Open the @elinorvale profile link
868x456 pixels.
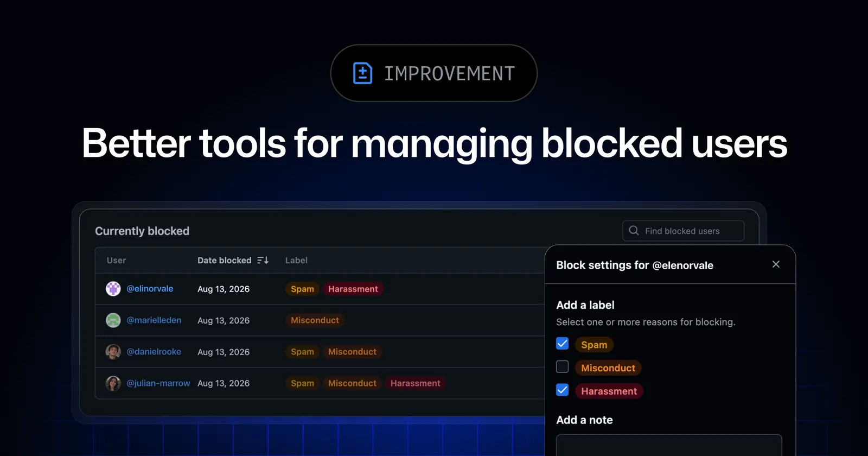click(150, 289)
